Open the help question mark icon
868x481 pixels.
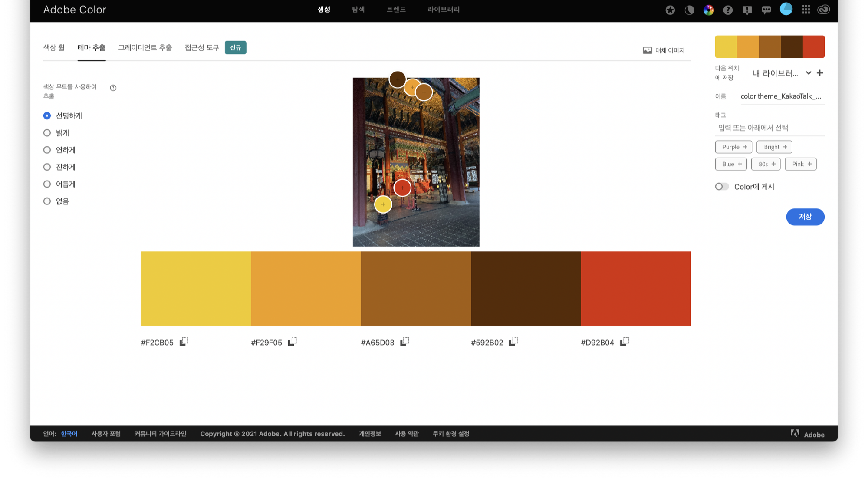coord(728,10)
